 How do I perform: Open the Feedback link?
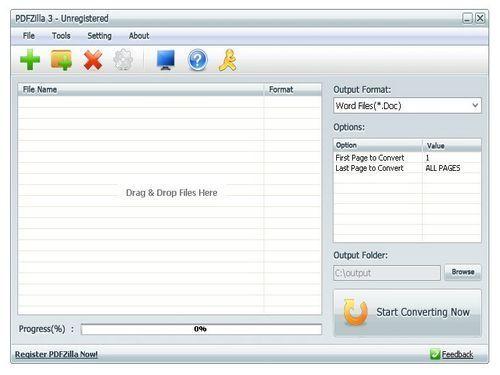coord(457,354)
